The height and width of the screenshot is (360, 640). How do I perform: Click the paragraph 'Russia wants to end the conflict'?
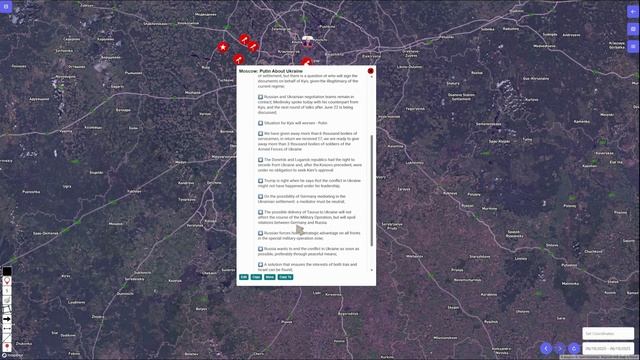coord(309,251)
